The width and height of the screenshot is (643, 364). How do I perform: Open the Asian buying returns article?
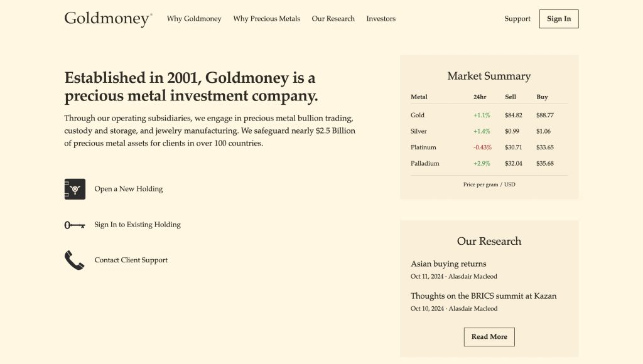pos(448,264)
